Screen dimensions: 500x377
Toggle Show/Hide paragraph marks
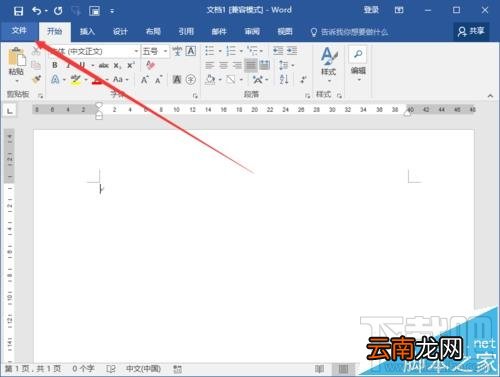click(x=303, y=79)
